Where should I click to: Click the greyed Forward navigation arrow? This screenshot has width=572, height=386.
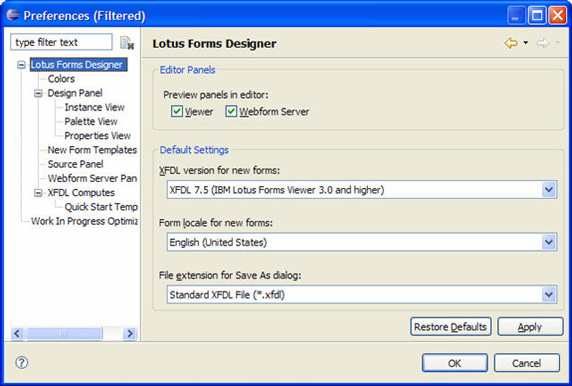point(543,43)
